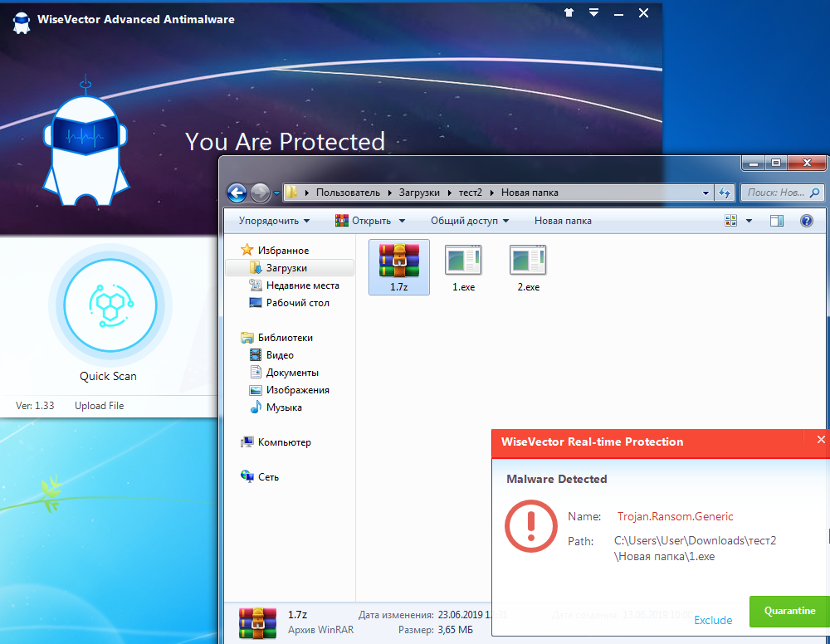Click the WinRAR icon in details pane

point(258,622)
